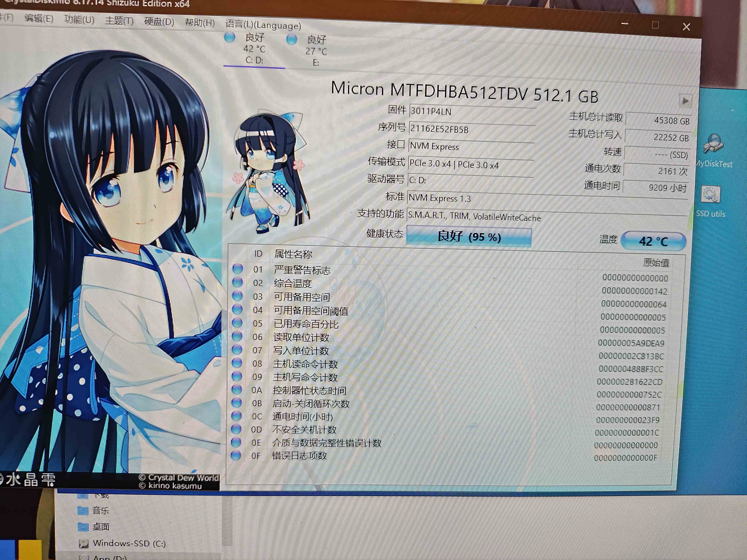Click the raw value 0000000000752C
This screenshot has height=560, width=747.
[x=629, y=395]
